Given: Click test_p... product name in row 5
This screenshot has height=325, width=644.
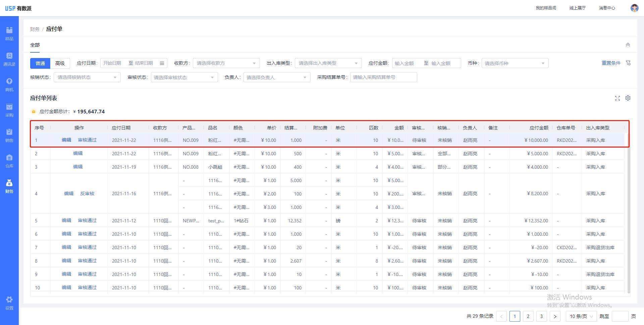Looking at the screenshot, I should click(216, 221).
